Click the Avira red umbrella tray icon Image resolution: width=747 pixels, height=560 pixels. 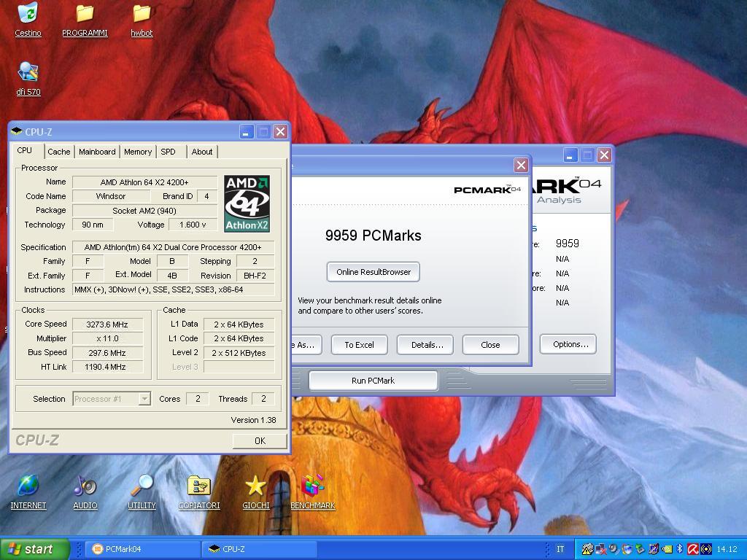[693, 549]
